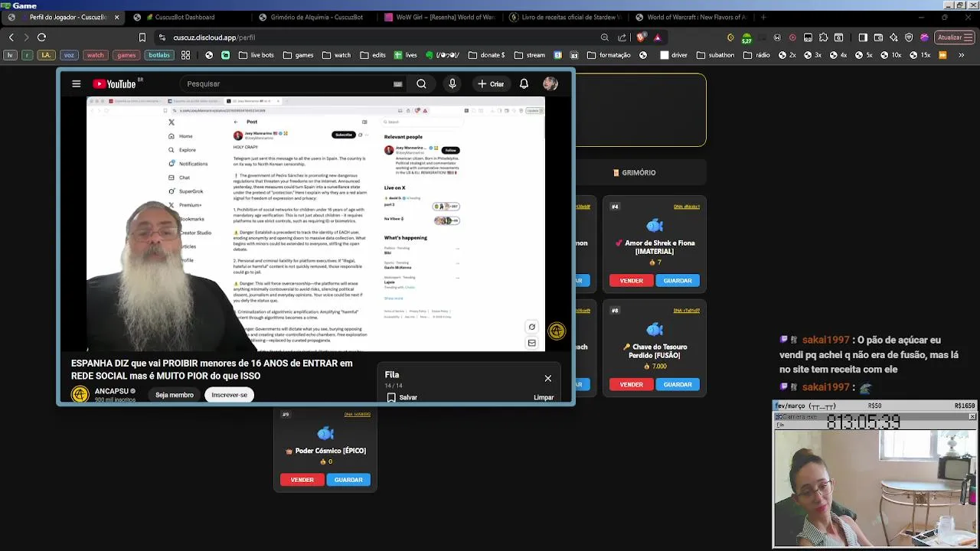
Task: Open YouTube notifications bell
Action: point(524,83)
